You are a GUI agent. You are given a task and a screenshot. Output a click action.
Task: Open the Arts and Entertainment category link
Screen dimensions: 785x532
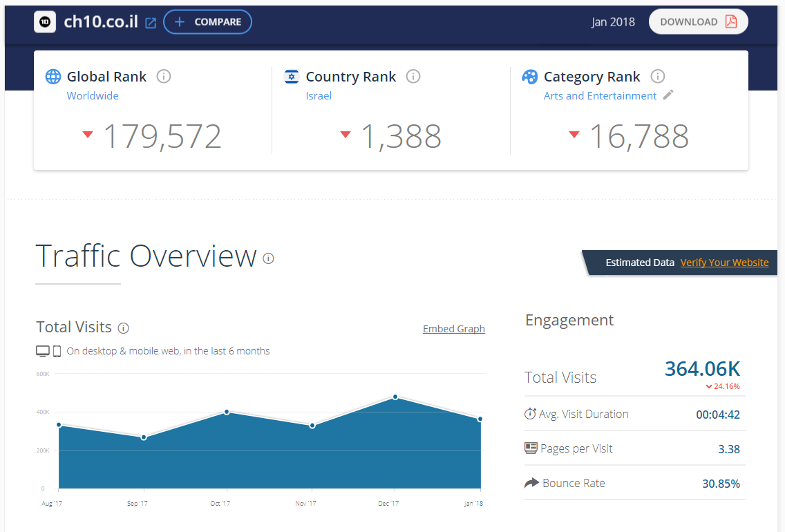[600, 96]
